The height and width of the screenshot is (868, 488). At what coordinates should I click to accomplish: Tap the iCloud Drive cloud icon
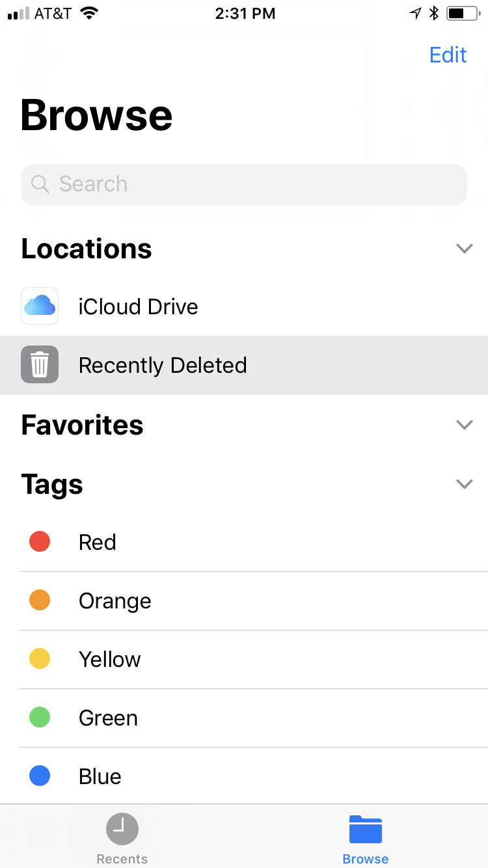40,306
